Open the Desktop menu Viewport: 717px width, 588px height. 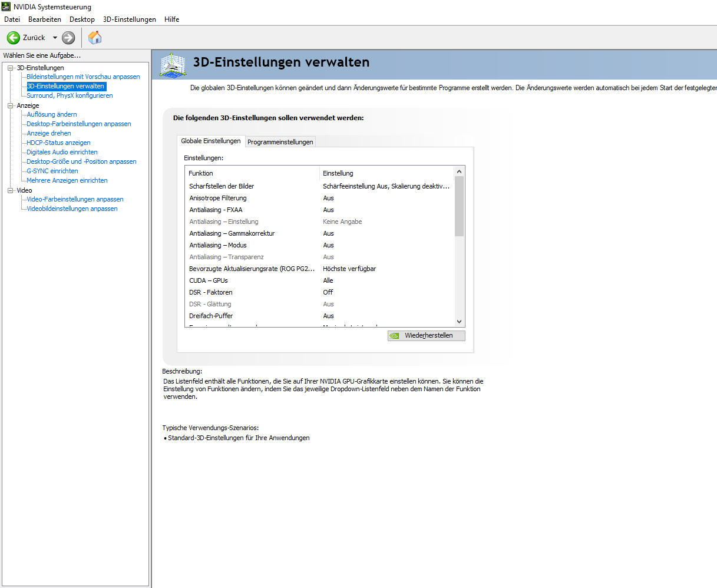coord(82,19)
